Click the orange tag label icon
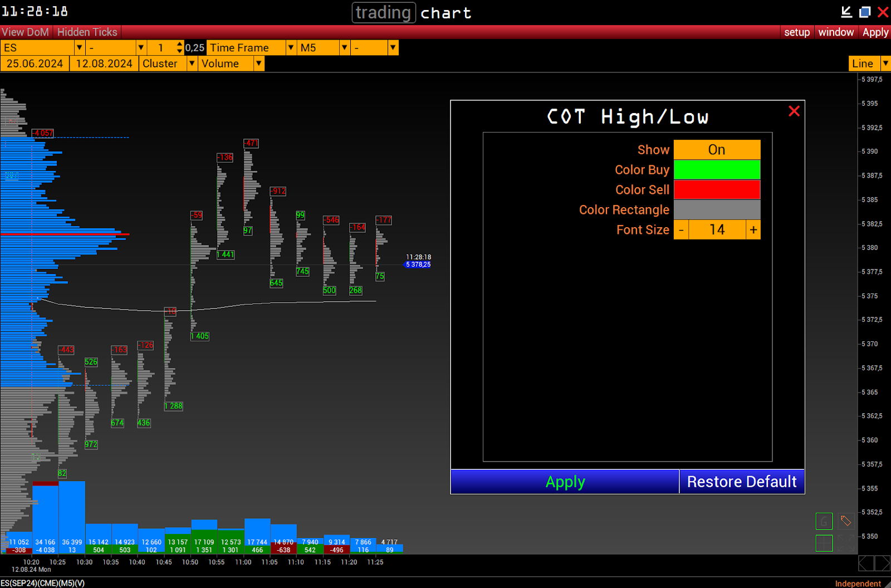Image resolution: width=891 pixels, height=588 pixels. pos(846,521)
